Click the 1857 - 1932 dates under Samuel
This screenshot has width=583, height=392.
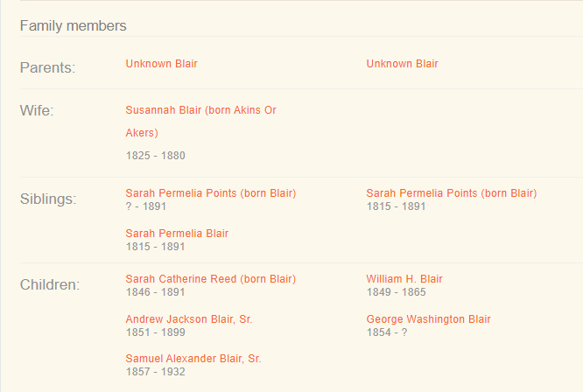pyautogui.click(x=156, y=372)
